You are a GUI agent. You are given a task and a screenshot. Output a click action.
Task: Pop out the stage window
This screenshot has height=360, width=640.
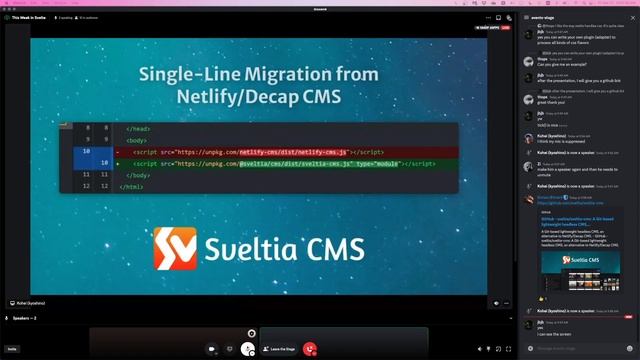tap(498, 349)
